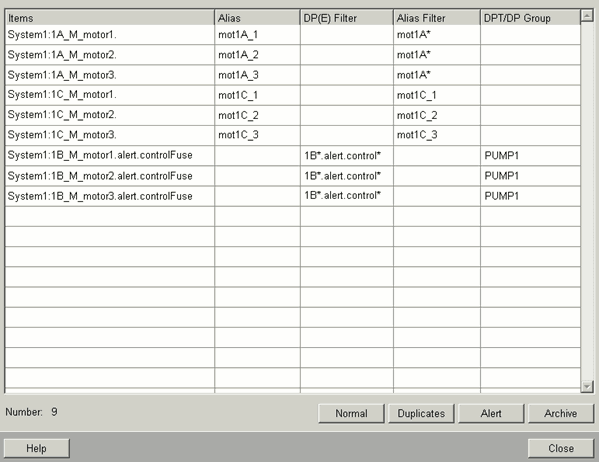Viewport: 599px width, 462px height.
Task: Click the Alert button
Action: tap(491, 413)
